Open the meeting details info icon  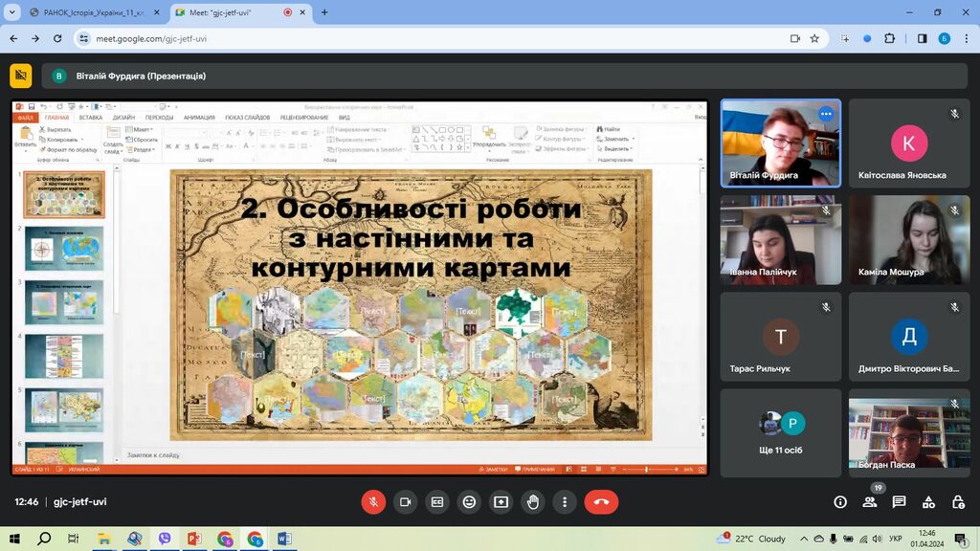[x=840, y=502]
